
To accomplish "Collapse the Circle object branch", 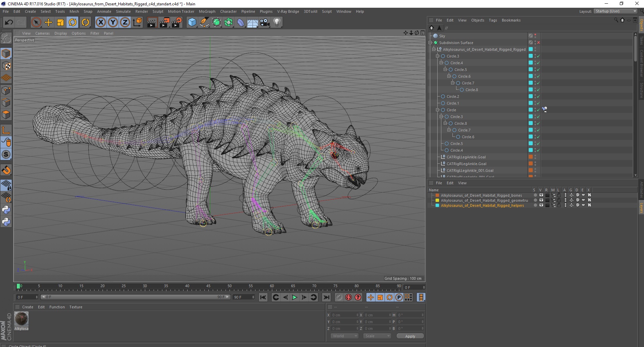I will point(438,110).
